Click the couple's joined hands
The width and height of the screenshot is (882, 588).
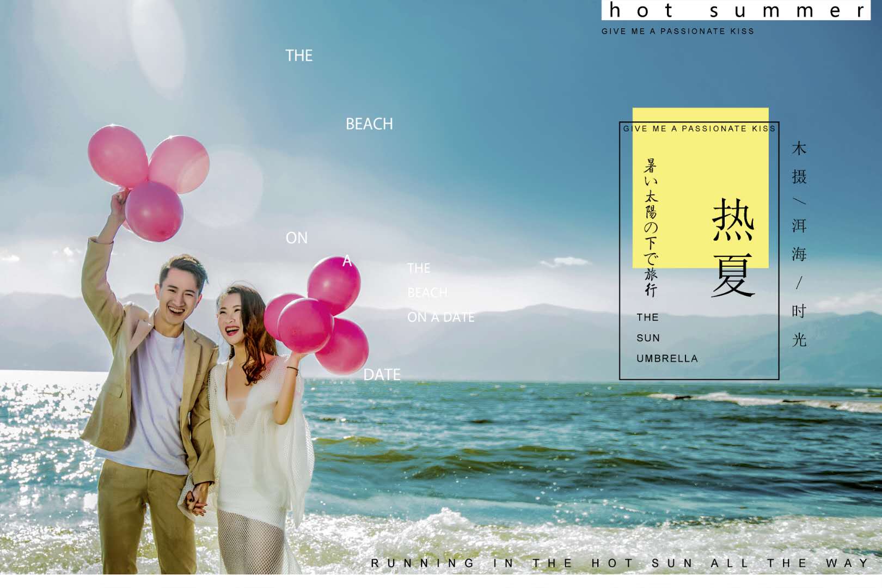[x=197, y=501]
